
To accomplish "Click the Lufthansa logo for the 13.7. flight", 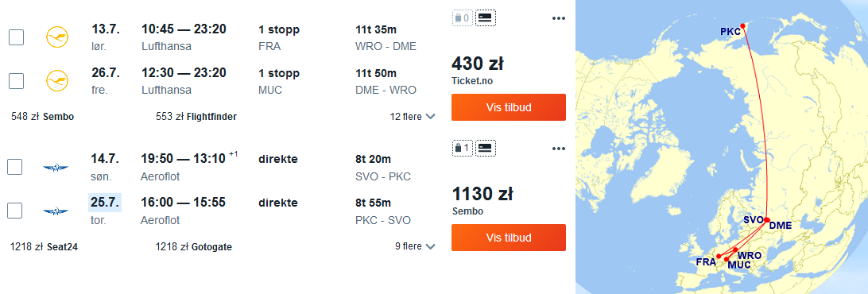I will 57,37.
